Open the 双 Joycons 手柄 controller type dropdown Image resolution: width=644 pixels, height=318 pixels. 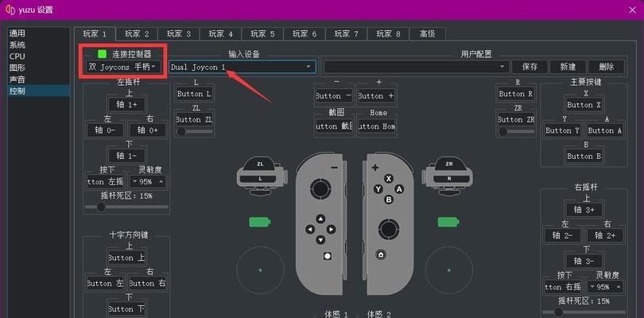tap(123, 67)
